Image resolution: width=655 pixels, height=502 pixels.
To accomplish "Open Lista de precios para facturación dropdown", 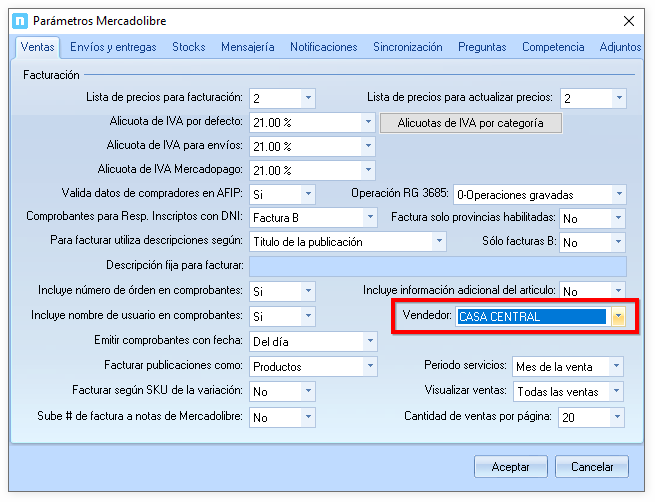I will [x=307, y=98].
